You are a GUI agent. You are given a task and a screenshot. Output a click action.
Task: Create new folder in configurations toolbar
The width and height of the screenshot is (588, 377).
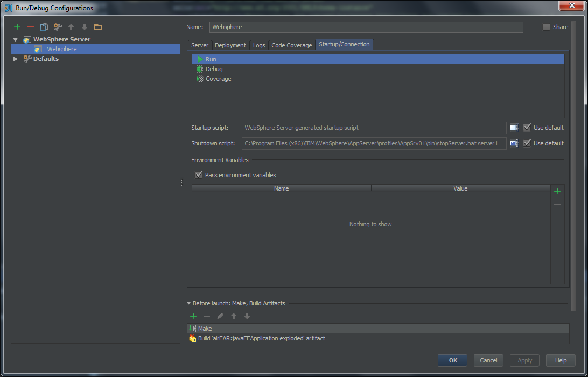pyautogui.click(x=98, y=27)
